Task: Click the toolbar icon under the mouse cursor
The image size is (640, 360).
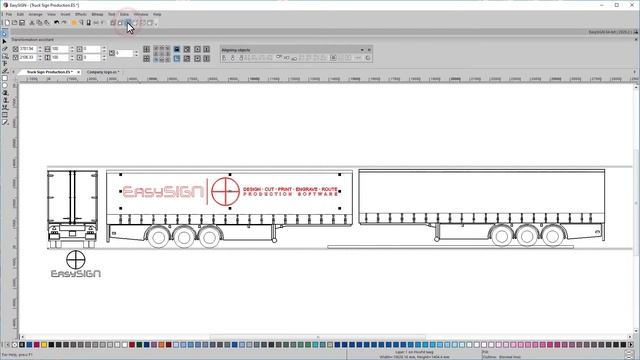Action: [x=128, y=23]
